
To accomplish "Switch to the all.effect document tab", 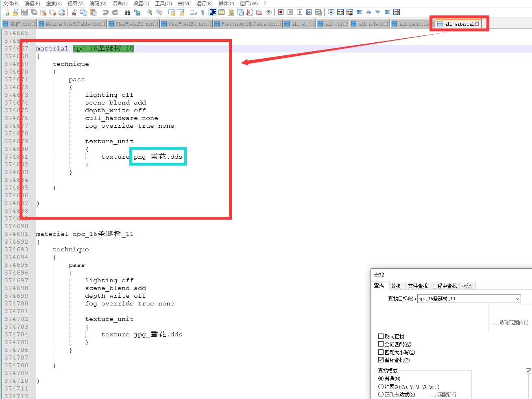I will point(370,24).
